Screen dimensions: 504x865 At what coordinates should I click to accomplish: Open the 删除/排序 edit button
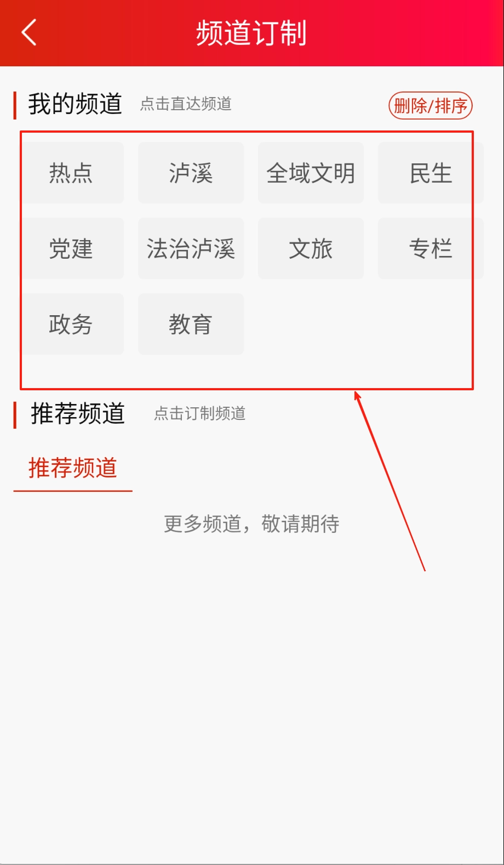pos(430,105)
